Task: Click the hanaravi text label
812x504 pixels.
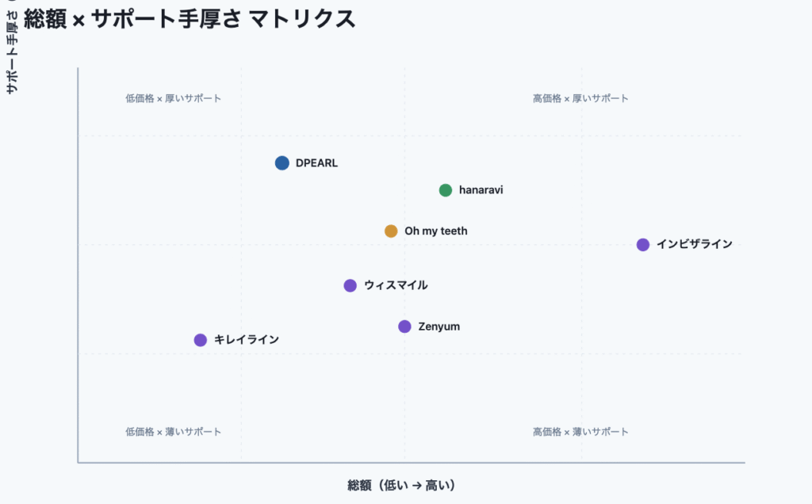Action: [x=481, y=190]
